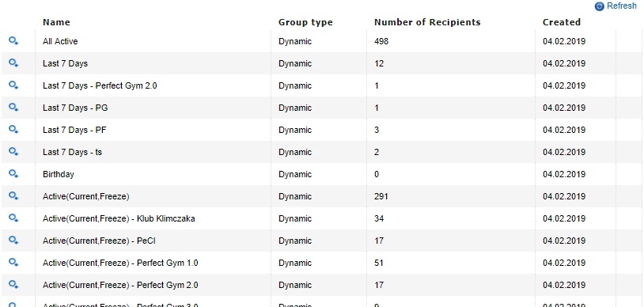View details icon for Active(Current,Freeze) - PeCl
Image resolution: width=644 pixels, height=307 pixels.
point(13,241)
